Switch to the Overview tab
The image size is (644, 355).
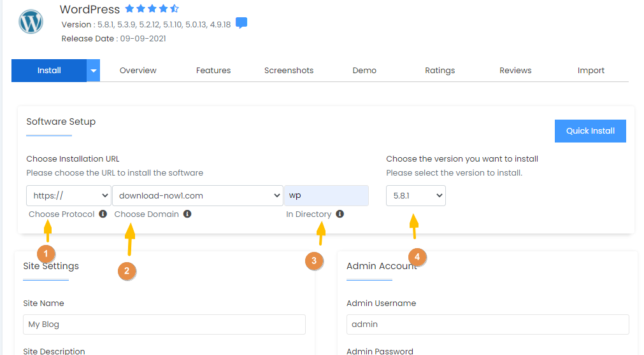[x=138, y=71]
